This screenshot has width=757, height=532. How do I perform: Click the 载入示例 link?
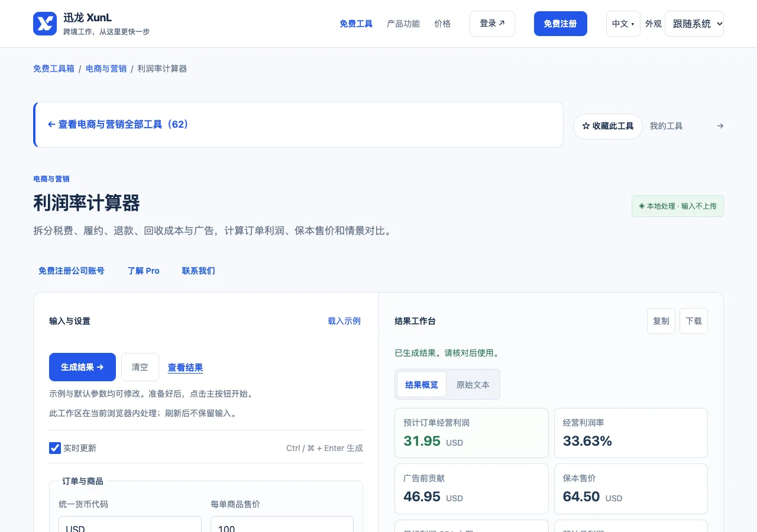point(344,321)
